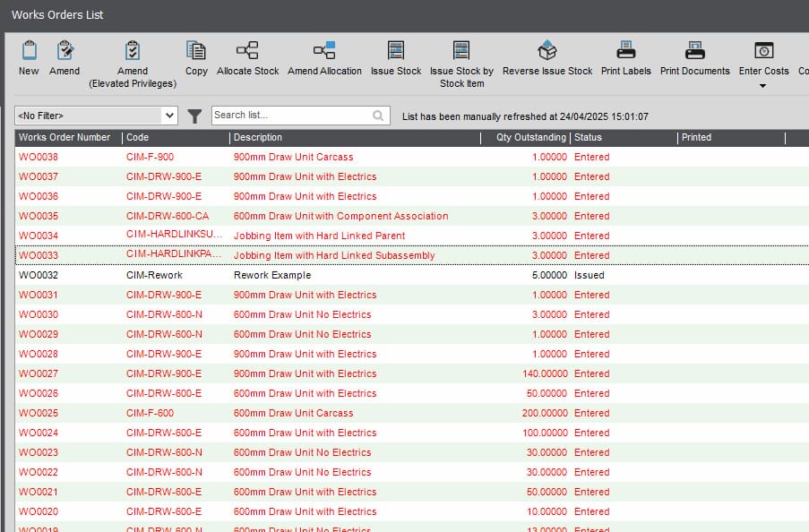The height and width of the screenshot is (532, 809).
Task: Click quantity 200.00000 cell
Action: pos(545,413)
